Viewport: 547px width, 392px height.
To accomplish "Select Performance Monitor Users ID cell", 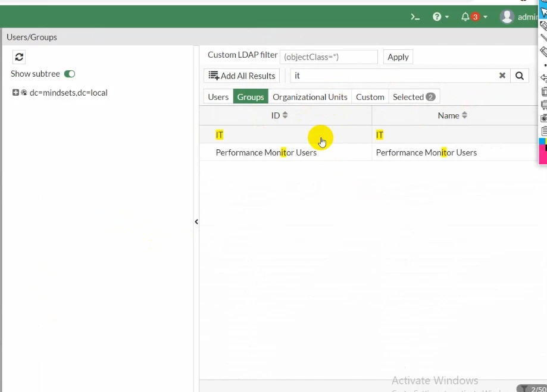I will tap(285, 152).
